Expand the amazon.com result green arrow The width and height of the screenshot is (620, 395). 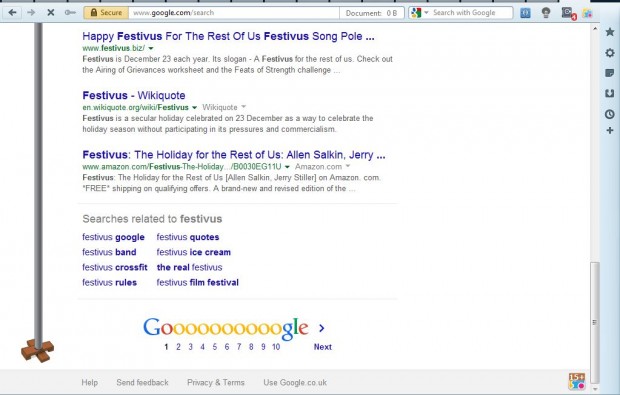point(287,167)
